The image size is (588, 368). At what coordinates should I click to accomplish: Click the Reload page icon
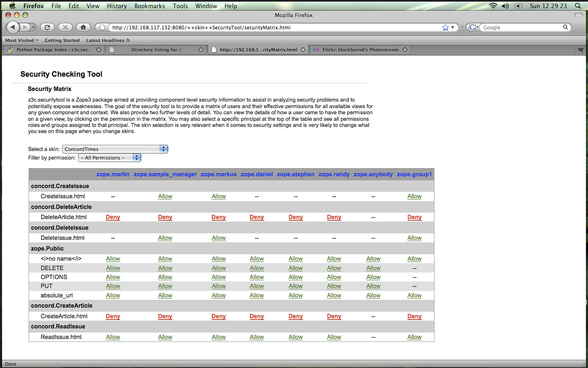[x=47, y=27]
